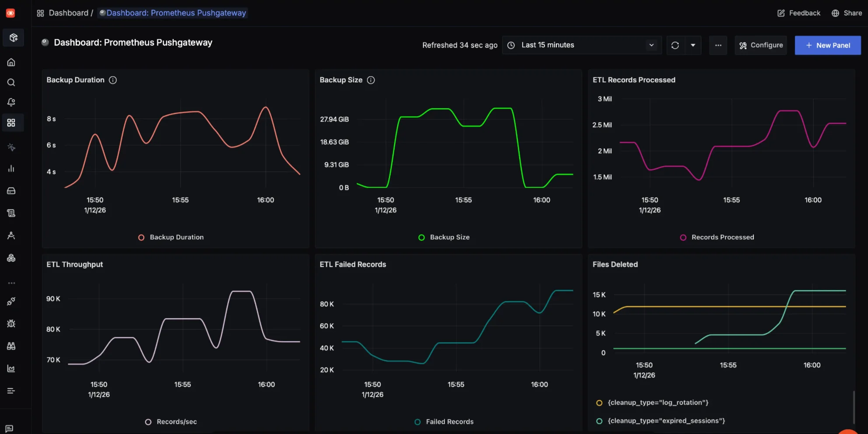Click the Backup Size info icon
The height and width of the screenshot is (434, 868).
371,80
